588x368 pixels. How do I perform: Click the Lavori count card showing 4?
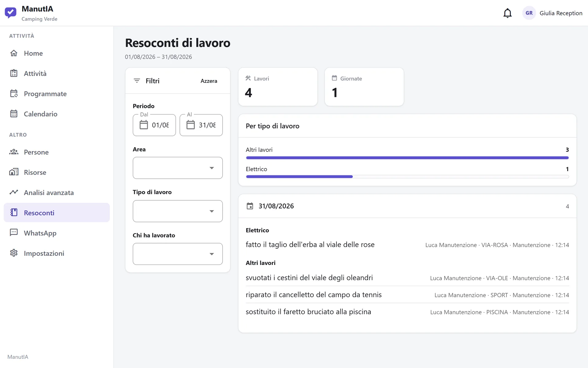coord(278,87)
